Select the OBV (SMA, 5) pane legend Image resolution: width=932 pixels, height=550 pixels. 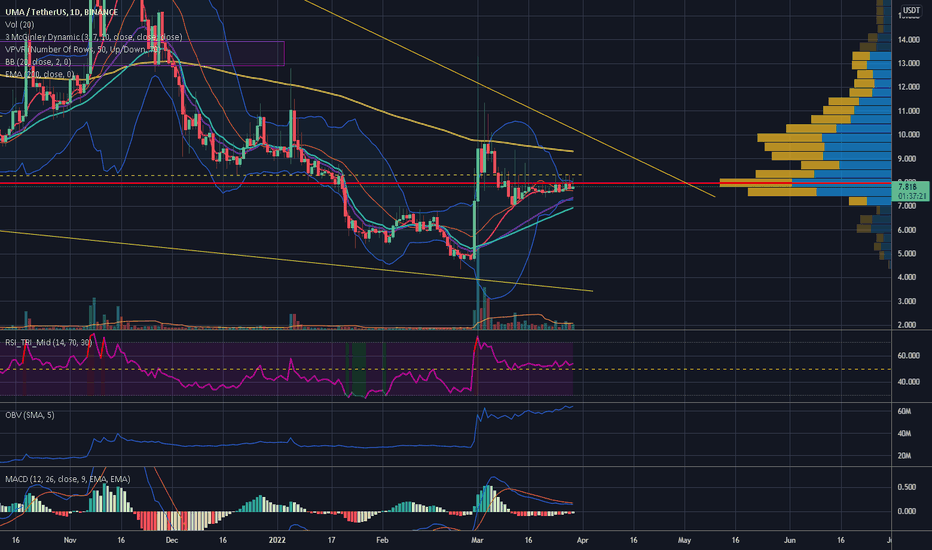click(30, 415)
